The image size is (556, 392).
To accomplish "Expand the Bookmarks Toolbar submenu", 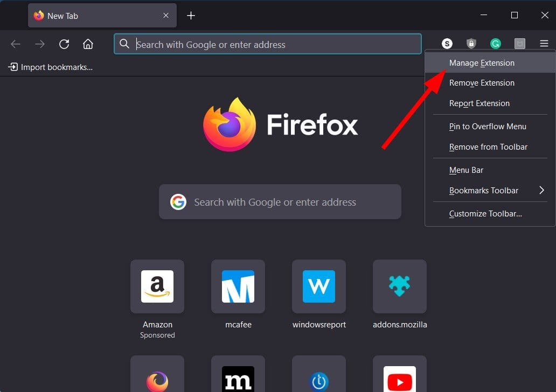I will coord(490,190).
